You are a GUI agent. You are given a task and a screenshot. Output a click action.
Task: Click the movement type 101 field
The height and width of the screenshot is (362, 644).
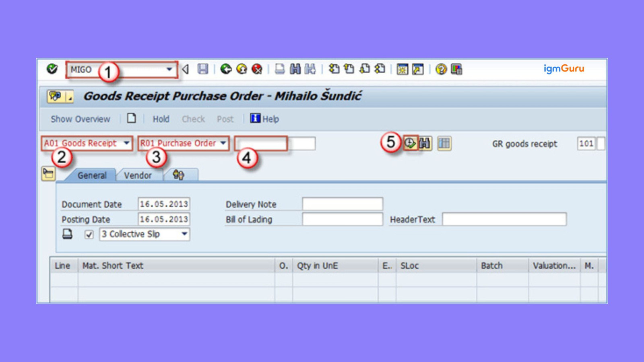coord(586,144)
